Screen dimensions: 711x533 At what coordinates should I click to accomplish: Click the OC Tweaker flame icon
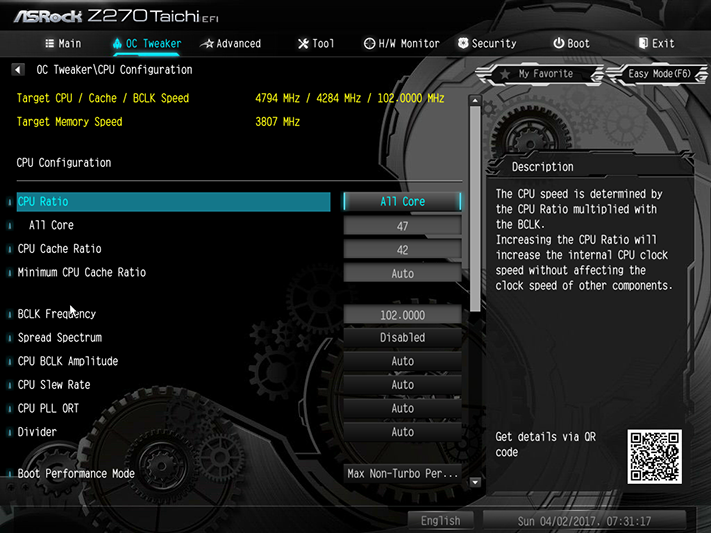click(117, 44)
